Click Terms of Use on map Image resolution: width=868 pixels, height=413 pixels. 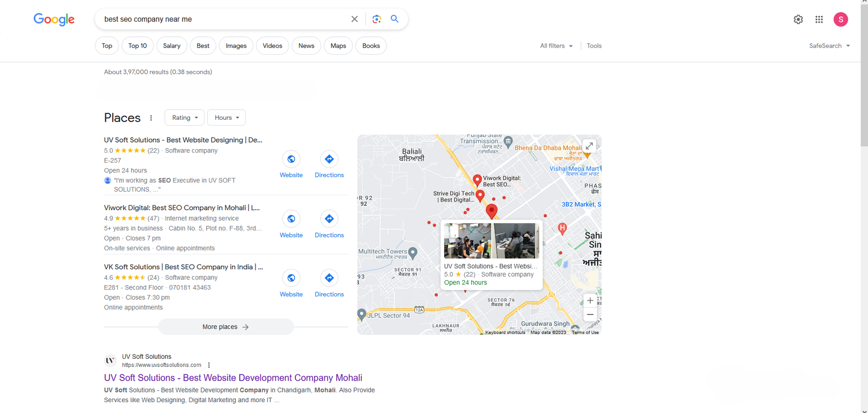point(585,332)
